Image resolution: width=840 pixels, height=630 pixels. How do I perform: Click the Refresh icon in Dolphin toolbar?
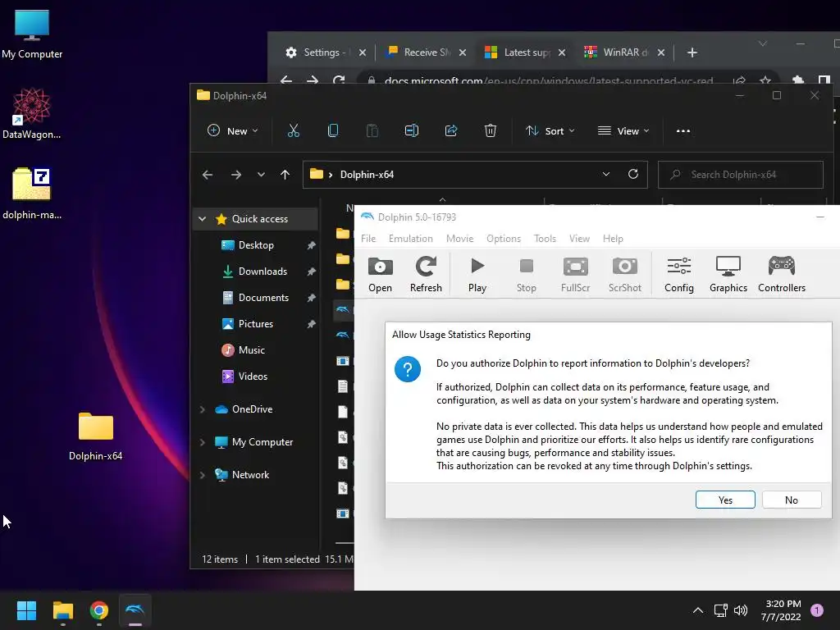(x=426, y=274)
